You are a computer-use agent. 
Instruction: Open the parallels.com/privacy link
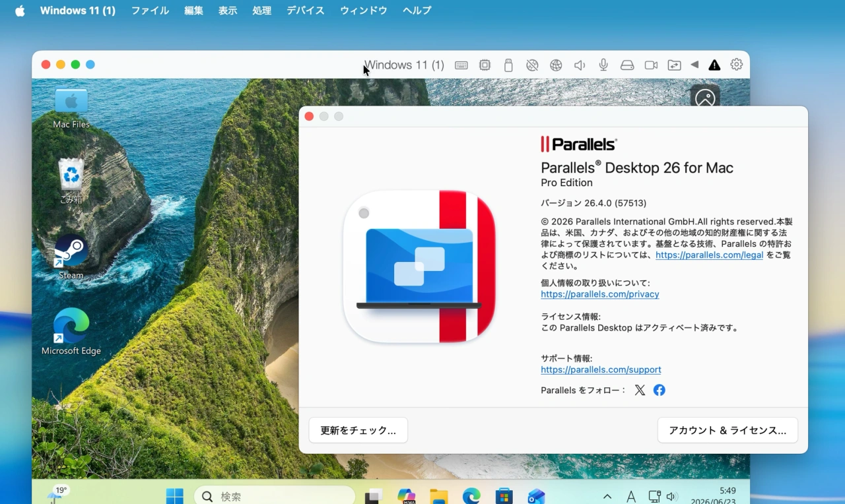[x=600, y=294]
